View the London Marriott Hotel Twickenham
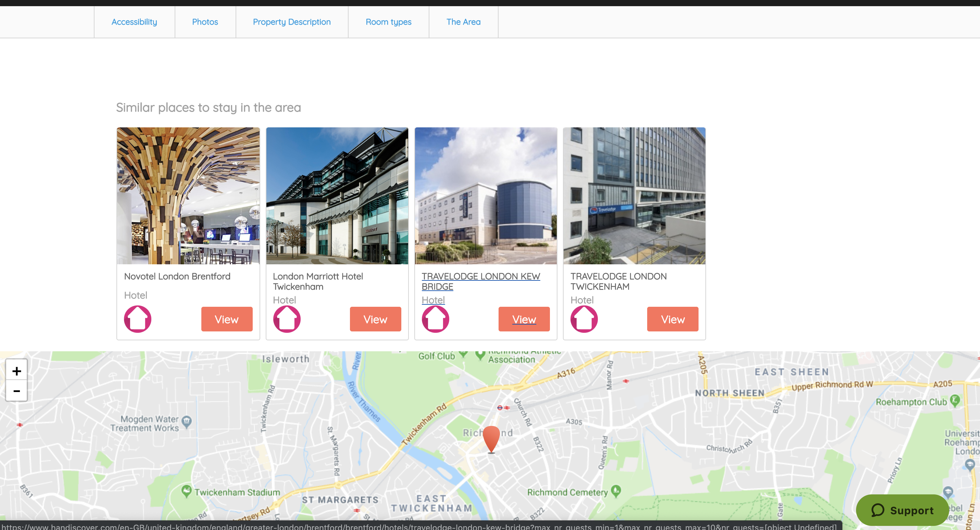The height and width of the screenshot is (530, 980). pyautogui.click(x=376, y=319)
